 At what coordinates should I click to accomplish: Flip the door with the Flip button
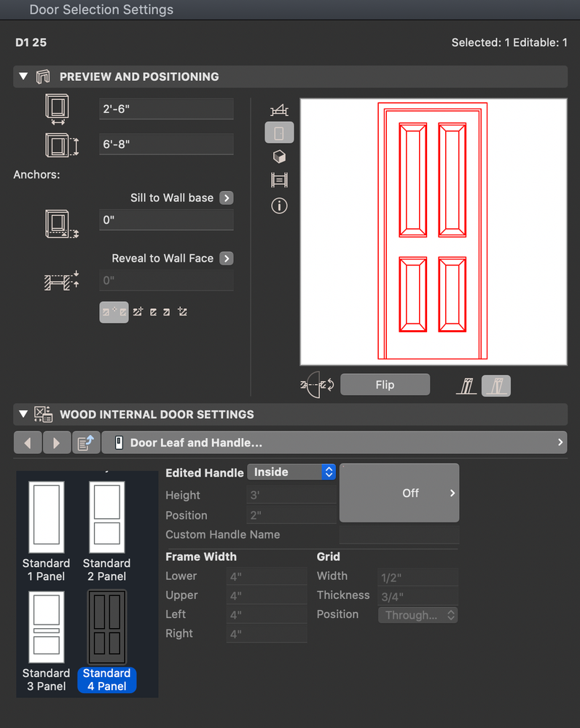[385, 385]
